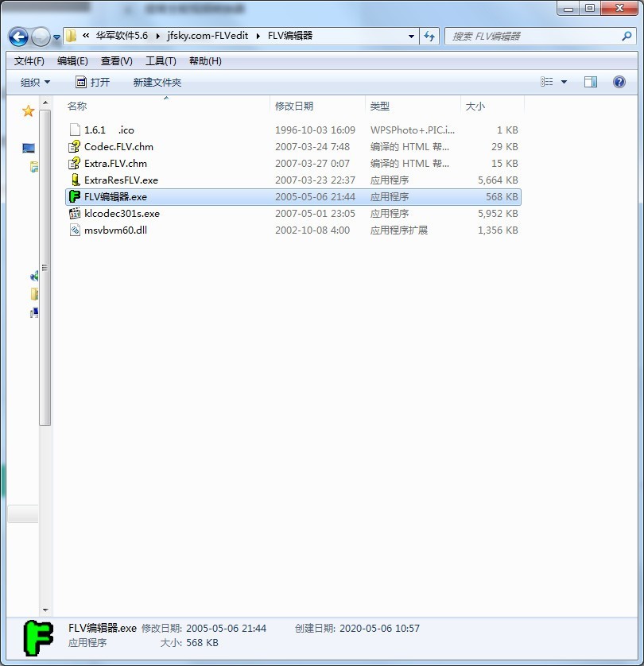Click the network computer icon in sidebar

[34, 313]
